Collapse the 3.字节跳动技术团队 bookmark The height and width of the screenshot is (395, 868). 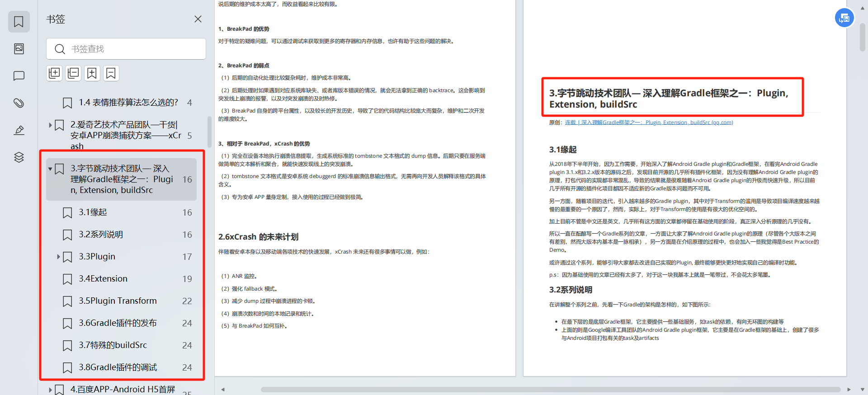click(x=50, y=169)
